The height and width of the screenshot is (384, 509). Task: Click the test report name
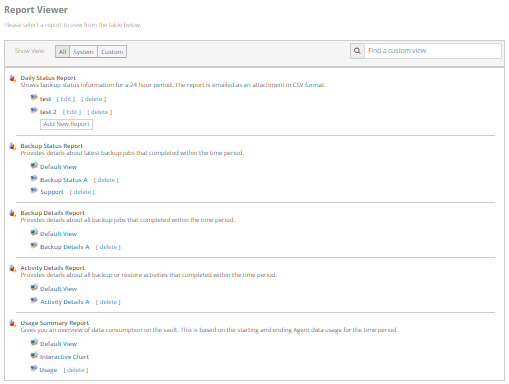click(x=45, y=99)
